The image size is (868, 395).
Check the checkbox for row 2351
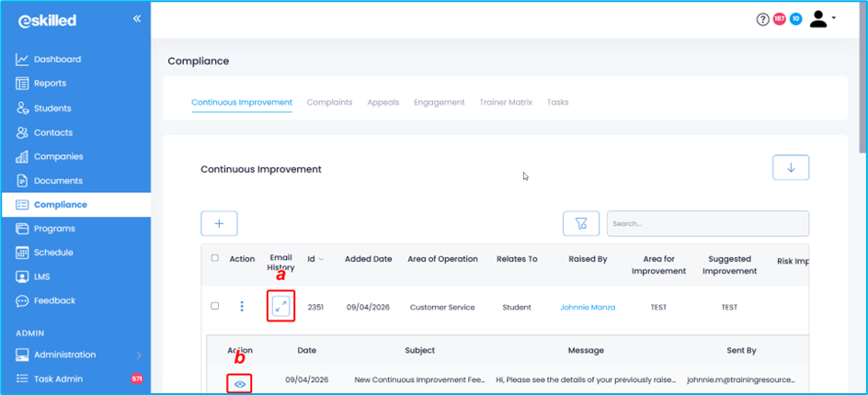pos(215,307)
